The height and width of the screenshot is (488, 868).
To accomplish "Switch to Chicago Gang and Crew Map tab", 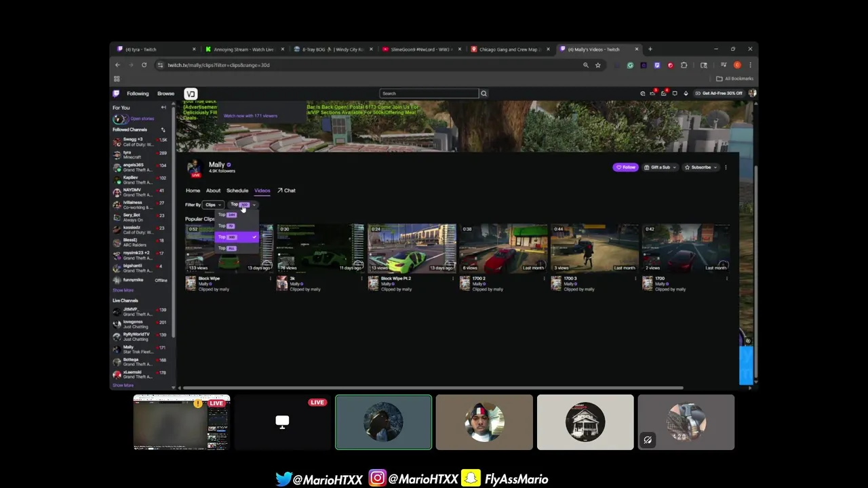I will point(510,49).
